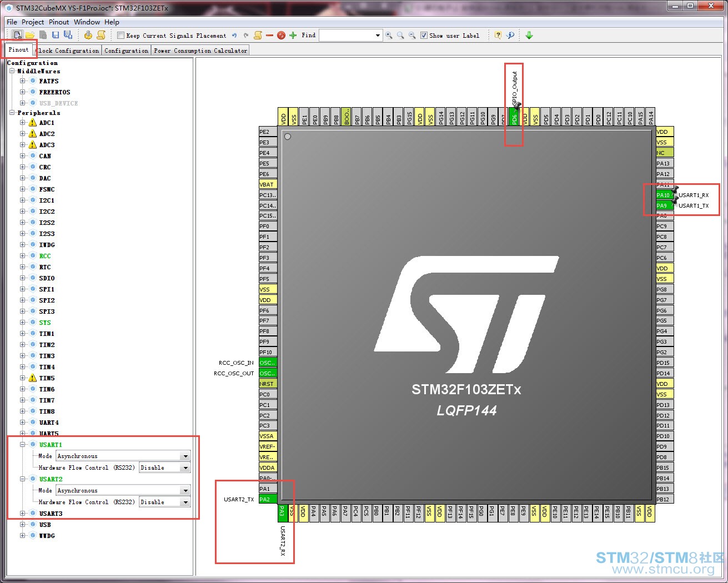Select the CAN peripheral in the tree
This screenshot has width=728, height=583.
[45, 156]
